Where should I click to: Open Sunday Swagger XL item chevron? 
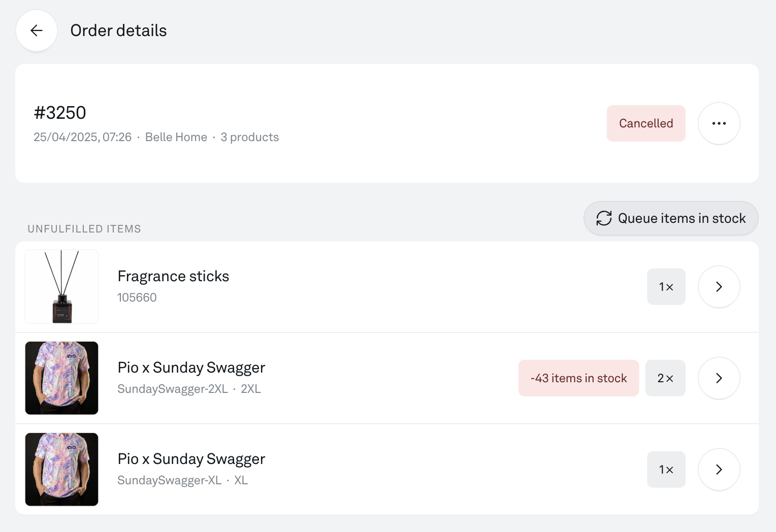pyautogui.click(x=719, y=470)
